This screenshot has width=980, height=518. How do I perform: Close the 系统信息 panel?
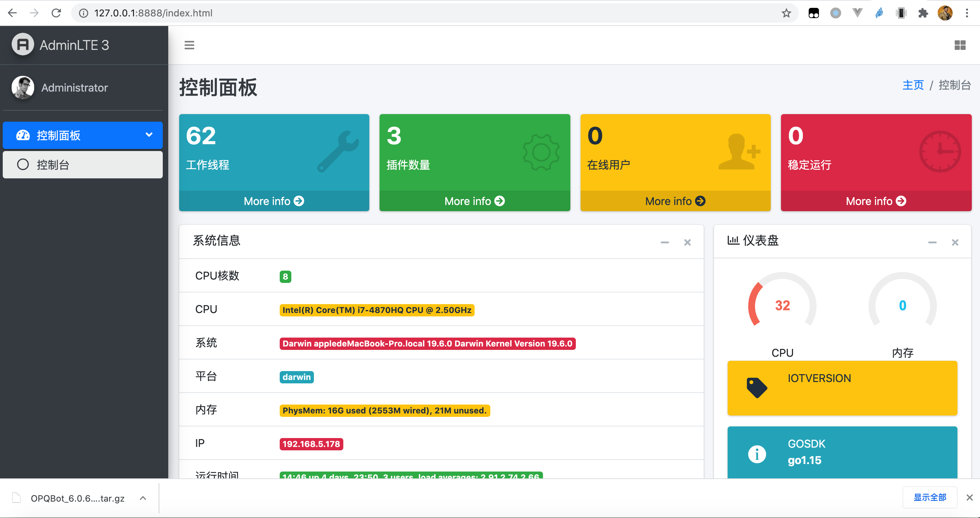point(687,243)
